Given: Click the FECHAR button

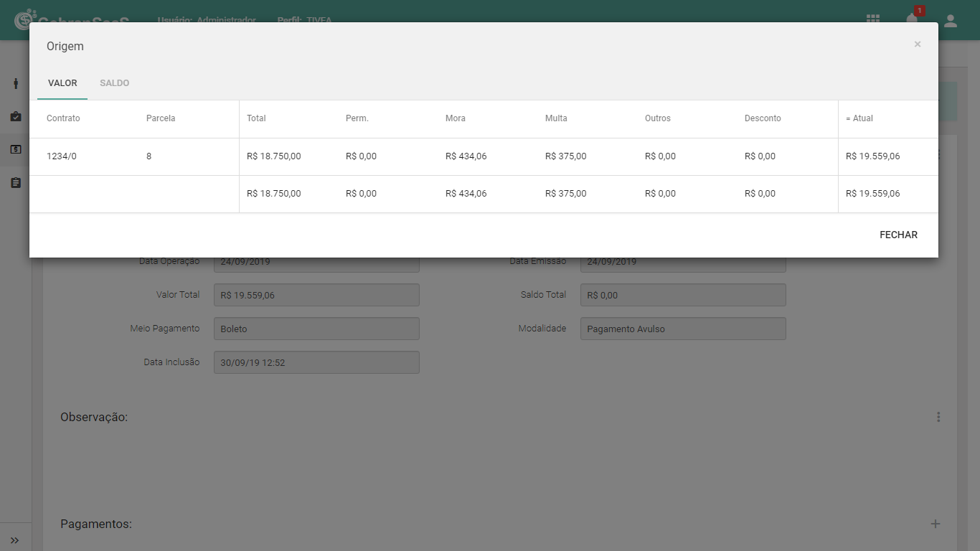Looking at the screenshot, I should (898, 235).
